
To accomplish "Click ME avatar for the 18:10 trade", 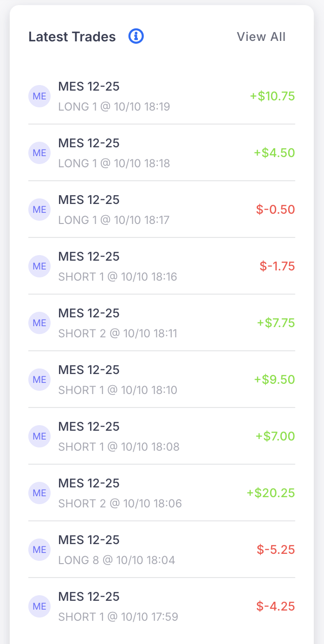I will [39, 380].
